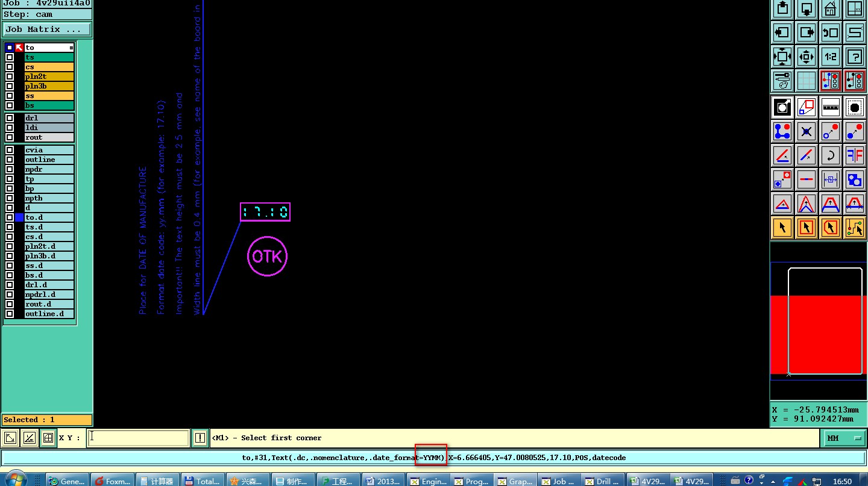Expand the 'to' layer options box
868x486 pixels.
pyautogui.click(x=71, y=48)
